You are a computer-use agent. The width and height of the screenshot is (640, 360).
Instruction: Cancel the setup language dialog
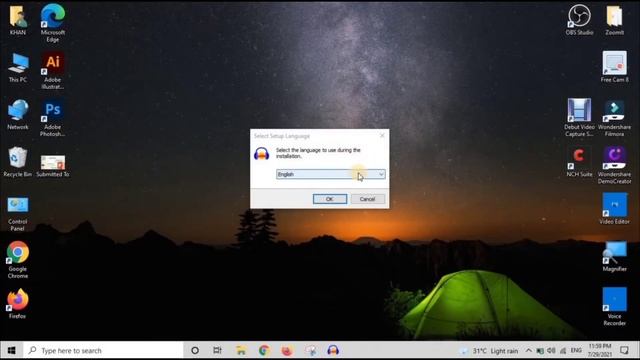(367, 199)
